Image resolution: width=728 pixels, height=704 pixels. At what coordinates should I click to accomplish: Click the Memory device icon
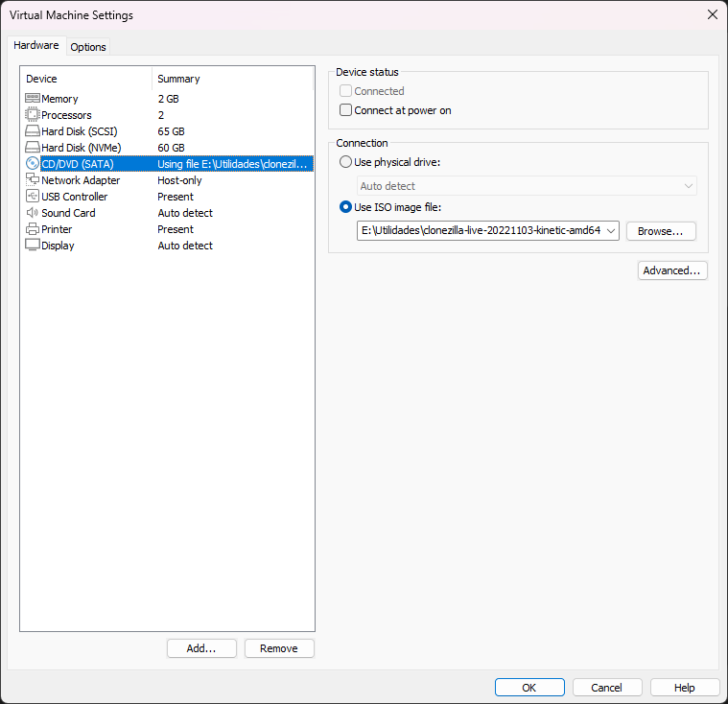tap(32, 99)
